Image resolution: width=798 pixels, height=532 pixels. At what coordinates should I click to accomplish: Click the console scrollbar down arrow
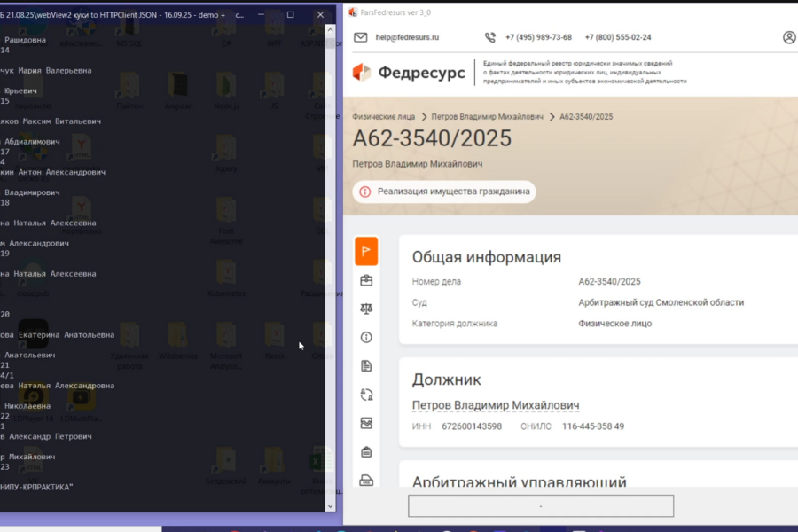[x=330, y=506]
